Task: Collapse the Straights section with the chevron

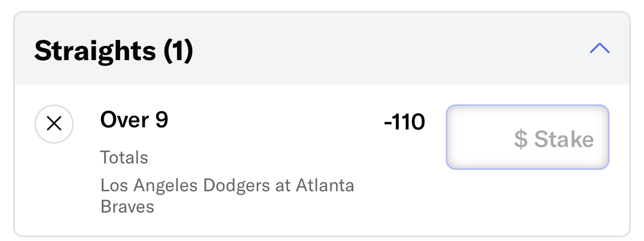Action: [600, 49]
